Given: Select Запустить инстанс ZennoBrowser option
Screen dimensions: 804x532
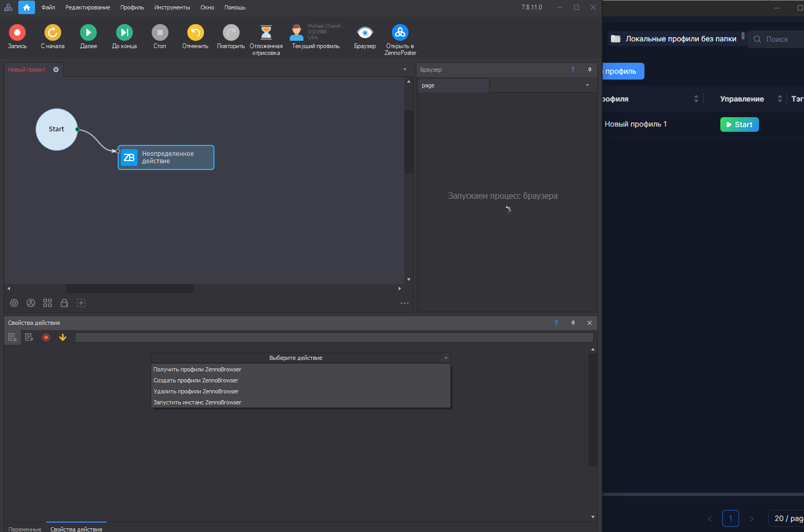Looking at the screenshot, I should coord(197,402).
